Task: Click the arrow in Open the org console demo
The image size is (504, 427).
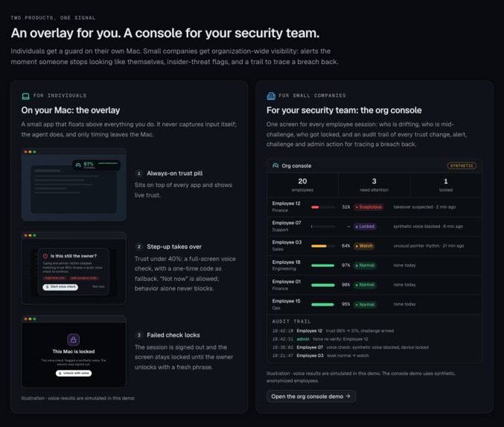Action: point(348,396)
